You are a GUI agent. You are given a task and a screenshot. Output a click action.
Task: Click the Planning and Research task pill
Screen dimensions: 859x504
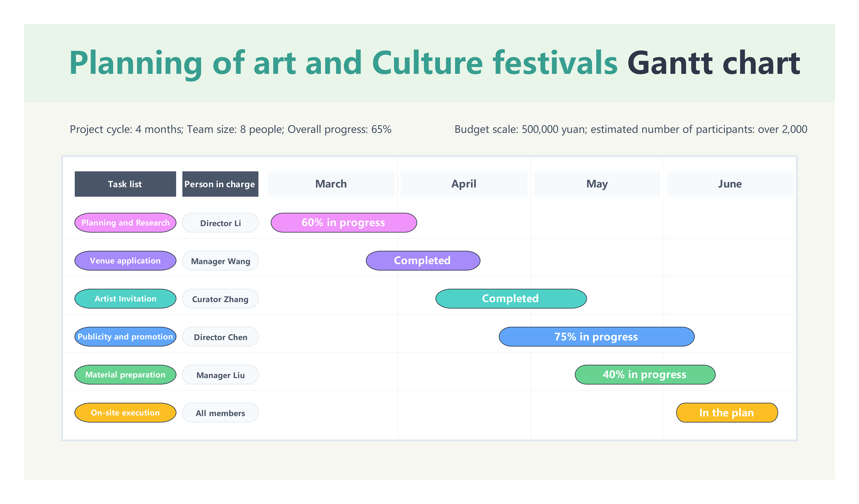coord(125,222)
